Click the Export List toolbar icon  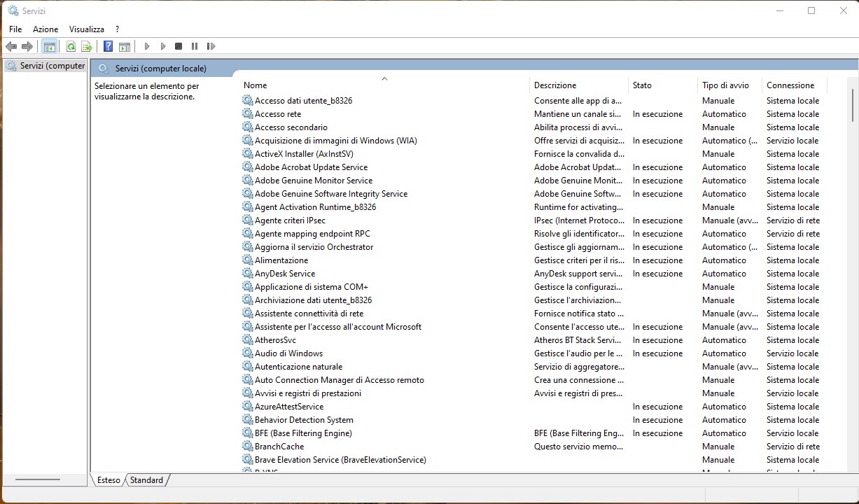tap(87, 46)
